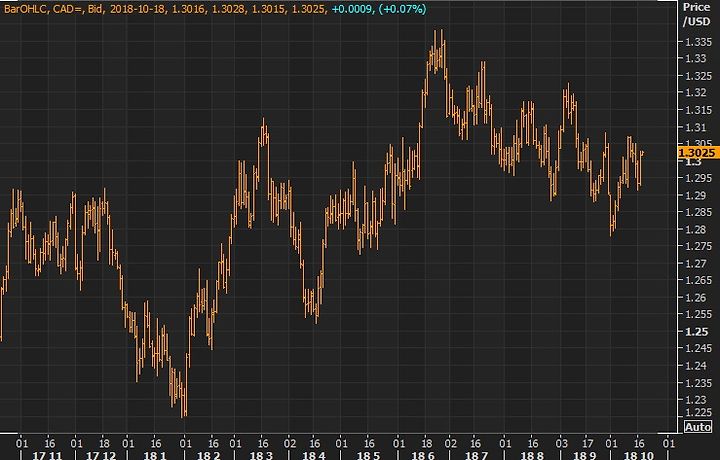Click the 1.31 price axis label
Viewport: 720px width, 460px height.
coord(695,127)
